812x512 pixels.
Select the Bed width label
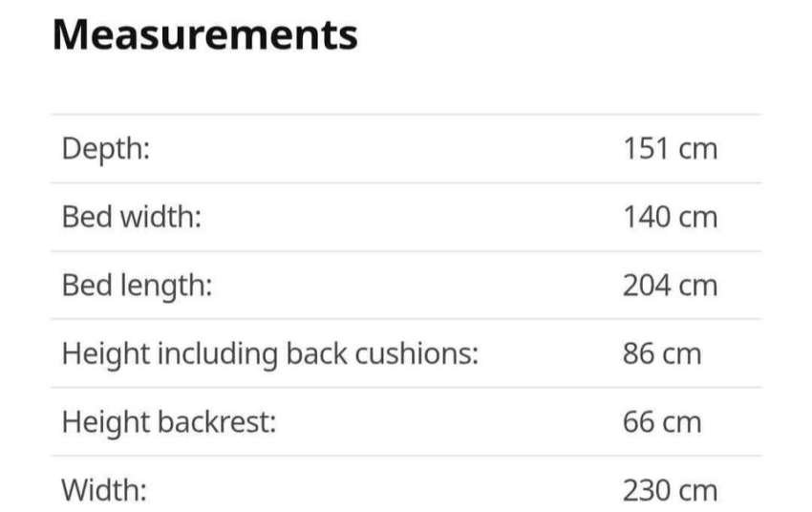click(x=132, y=217)
